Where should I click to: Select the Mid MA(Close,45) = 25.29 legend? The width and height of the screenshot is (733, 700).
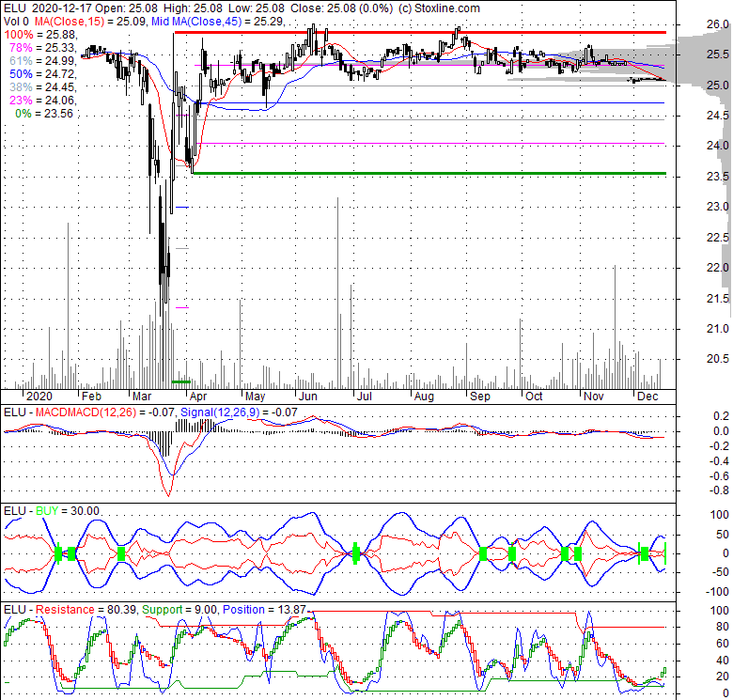pos(217,22)
